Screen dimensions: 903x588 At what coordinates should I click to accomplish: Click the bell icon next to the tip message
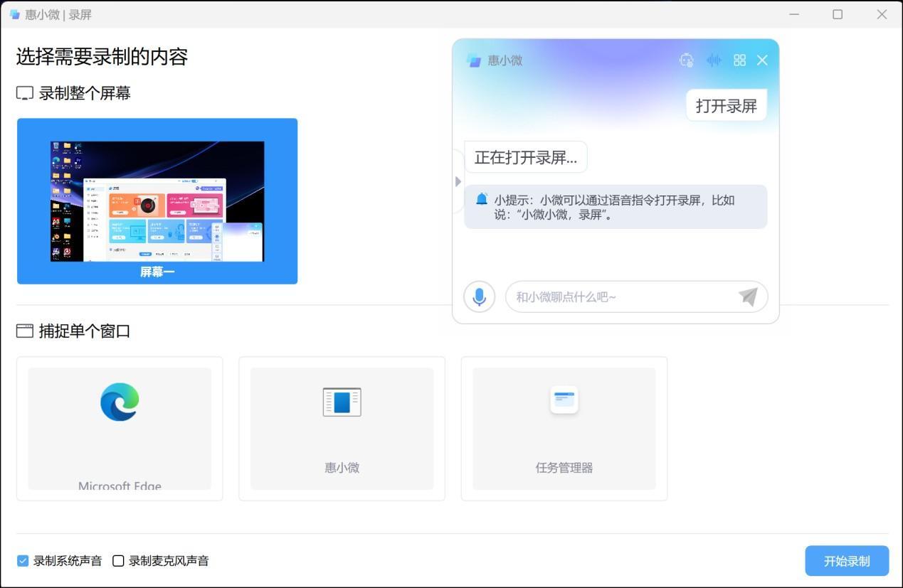click(x=481, y=199)
